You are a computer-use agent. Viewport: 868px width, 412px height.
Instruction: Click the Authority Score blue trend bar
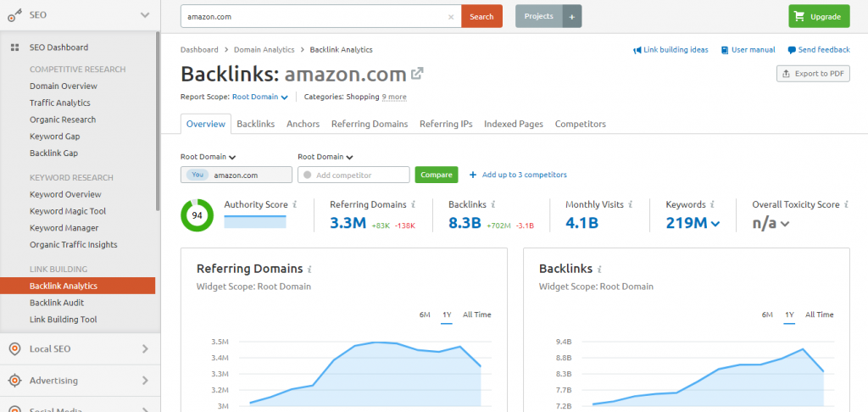tap(255, 221)
